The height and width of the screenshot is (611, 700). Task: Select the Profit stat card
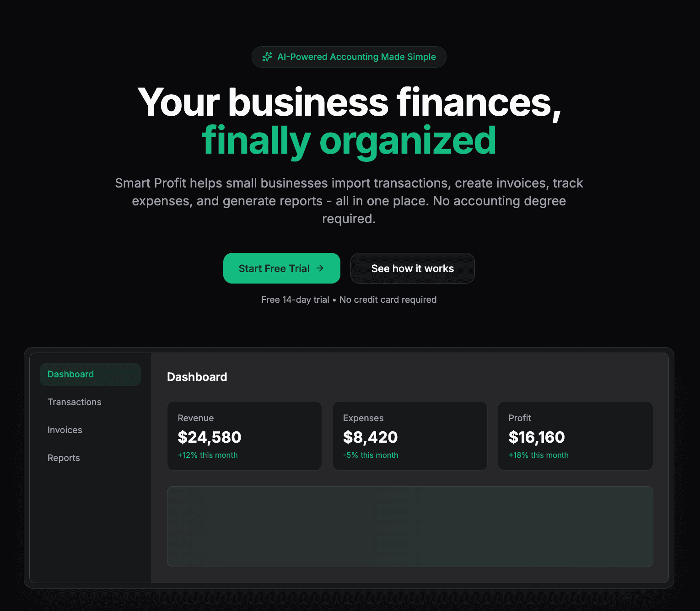coord(575,435)
